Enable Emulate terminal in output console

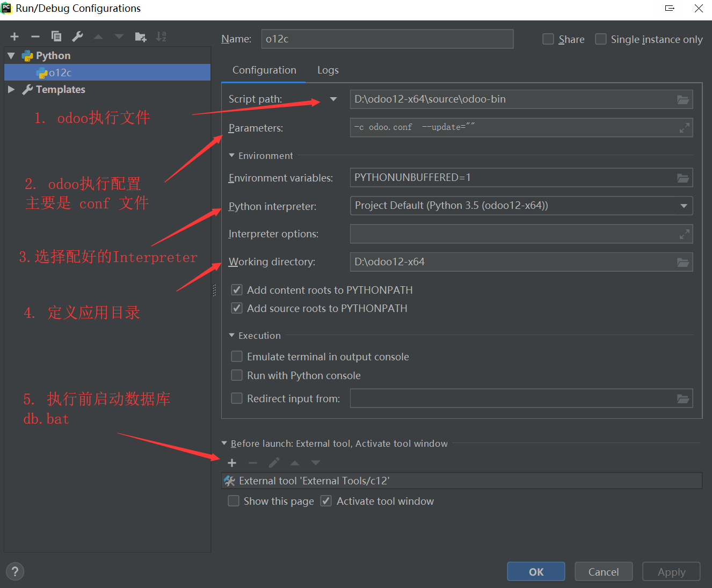(x=237, y=357)
